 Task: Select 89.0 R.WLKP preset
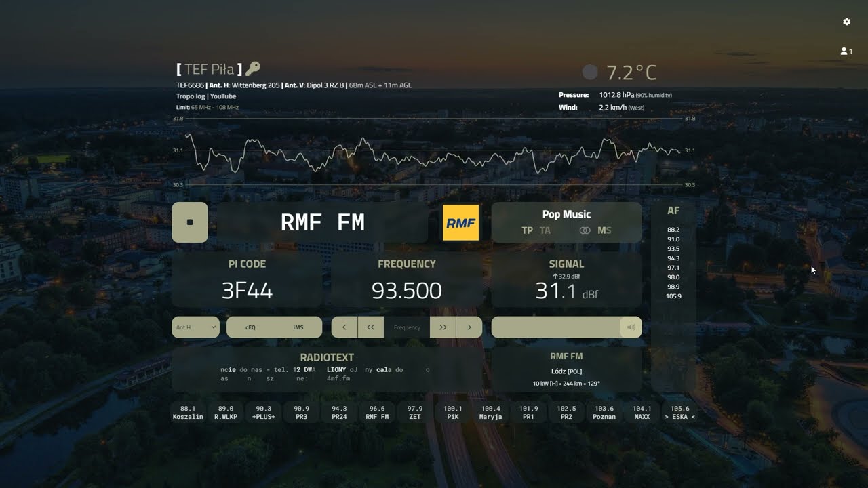(226, 413)
